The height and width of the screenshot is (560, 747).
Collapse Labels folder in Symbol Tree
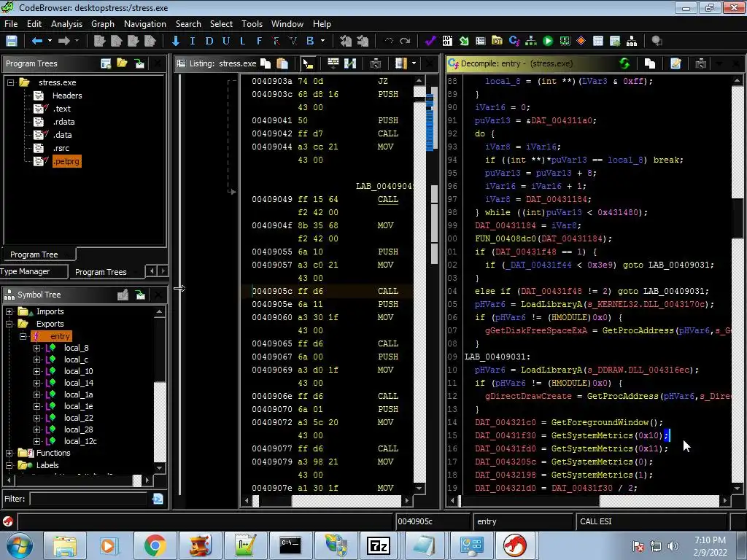9,465
